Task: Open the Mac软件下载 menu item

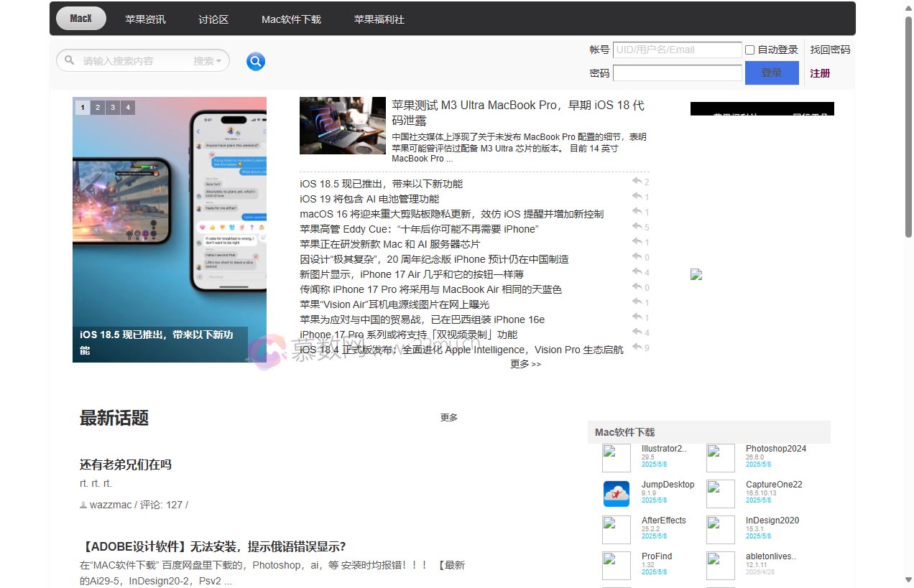Action: point(291,19)
